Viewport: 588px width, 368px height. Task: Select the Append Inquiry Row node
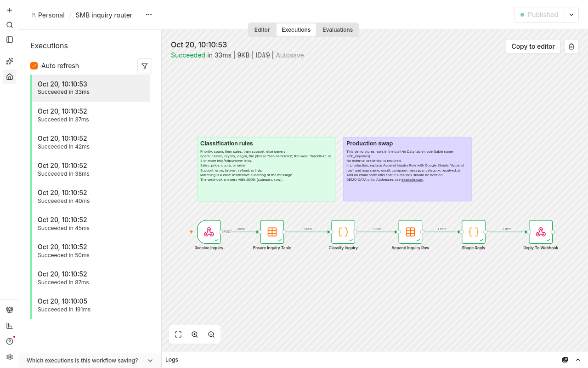pos(410,232)
